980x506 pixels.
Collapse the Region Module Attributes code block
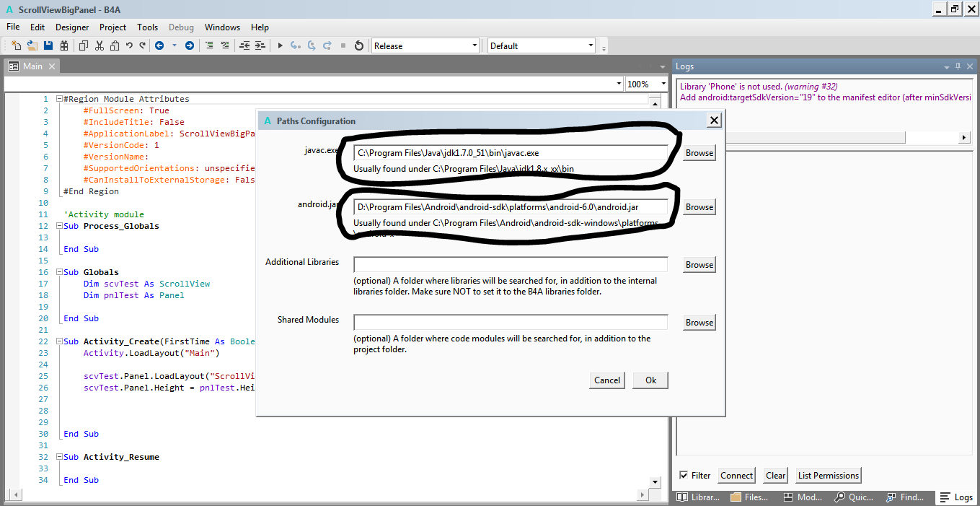click(59, 99)
